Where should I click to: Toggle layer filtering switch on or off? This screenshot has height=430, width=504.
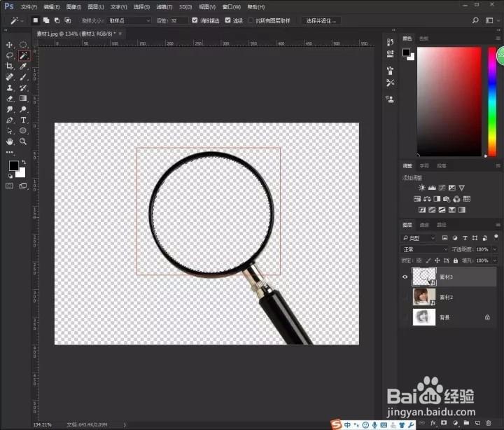pyautogui.click(x=496, y=237)
